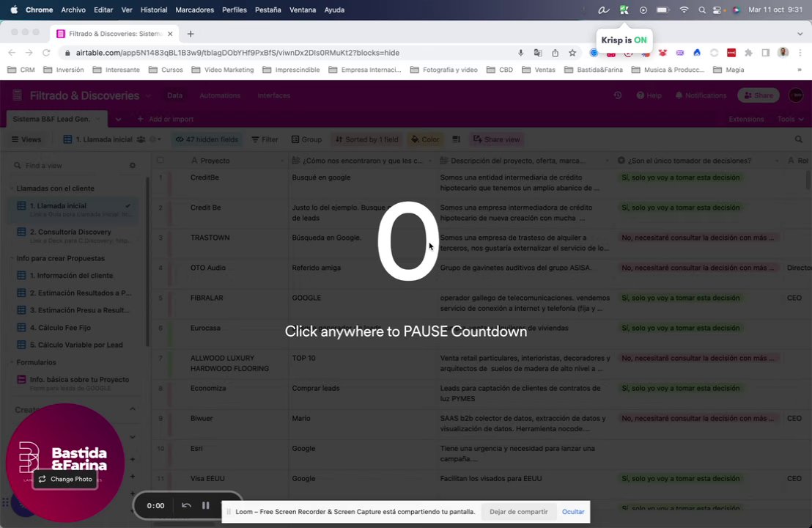
Task: Click the Share button
Action: coord(759,95)
